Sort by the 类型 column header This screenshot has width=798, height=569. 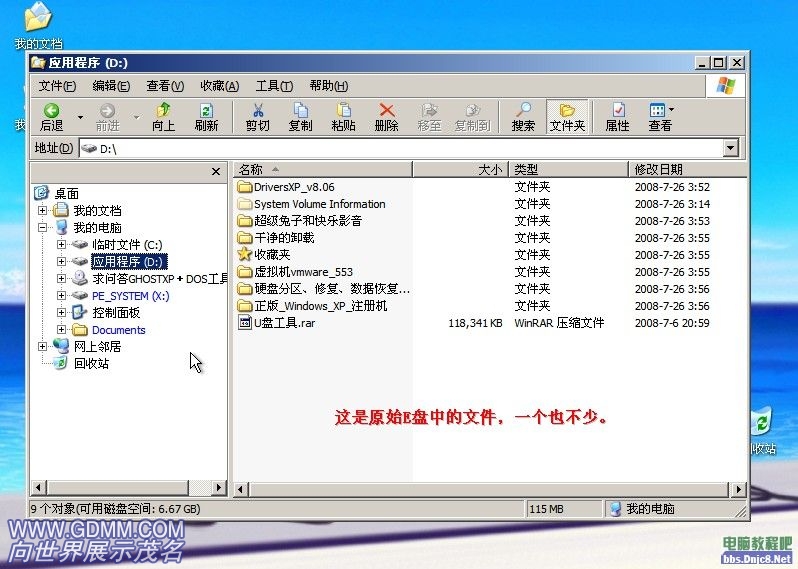(x=569, y=169)
